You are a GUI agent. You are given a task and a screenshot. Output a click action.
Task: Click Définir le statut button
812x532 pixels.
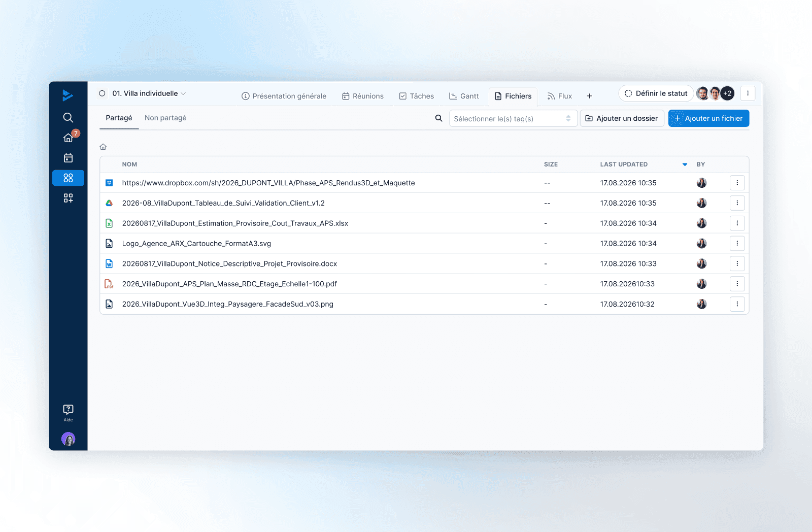[x=656, y=93]
